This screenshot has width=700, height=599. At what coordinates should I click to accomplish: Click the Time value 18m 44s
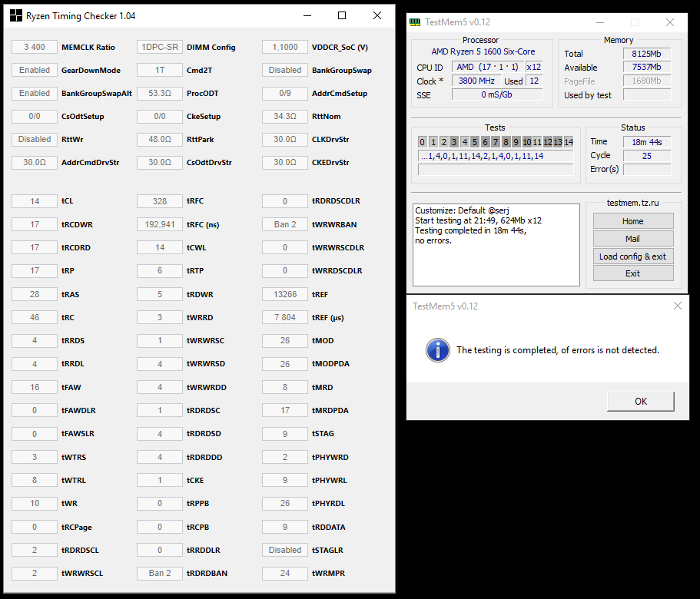(646, 142)
